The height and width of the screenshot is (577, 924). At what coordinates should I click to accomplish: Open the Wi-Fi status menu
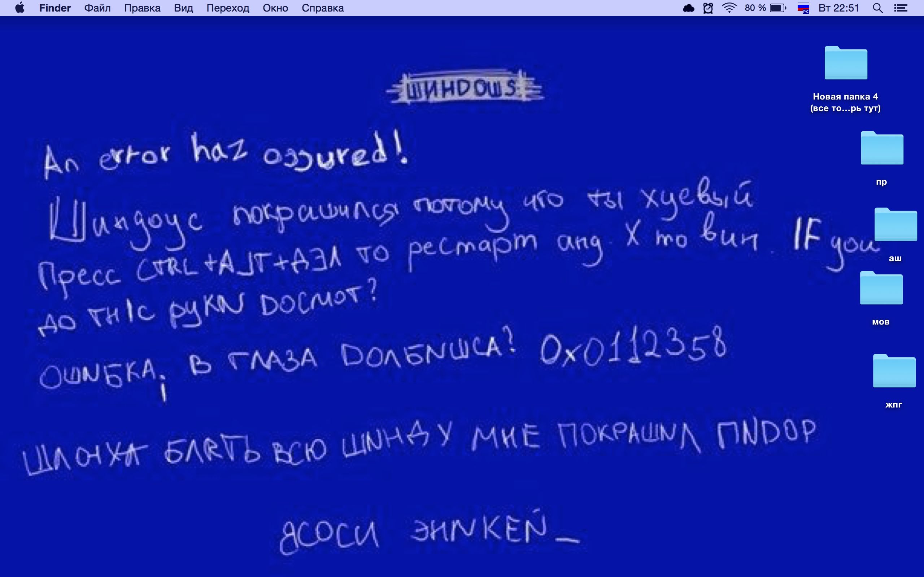(x=729, y=8)
